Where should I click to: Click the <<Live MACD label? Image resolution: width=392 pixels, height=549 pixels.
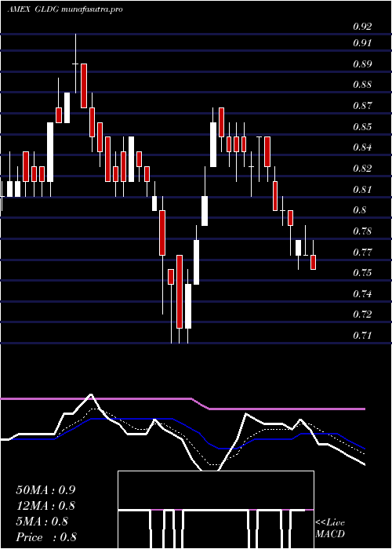[x=330, y=529]
